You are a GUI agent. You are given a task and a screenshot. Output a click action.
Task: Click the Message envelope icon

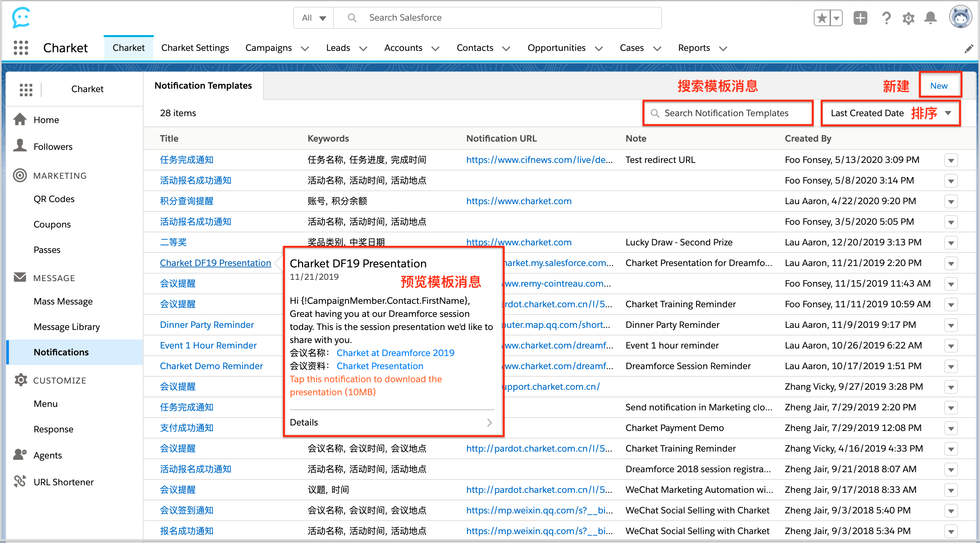pos(20,277)
